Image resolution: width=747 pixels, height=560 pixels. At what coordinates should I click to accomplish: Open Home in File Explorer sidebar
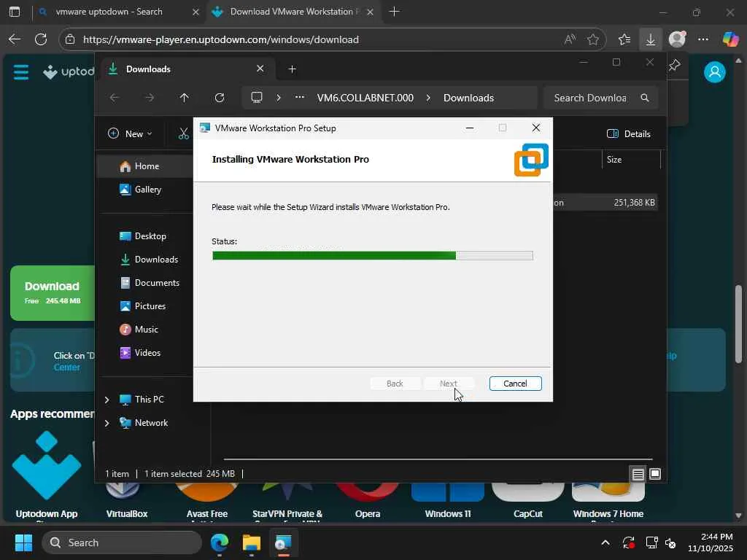(145, 166)
